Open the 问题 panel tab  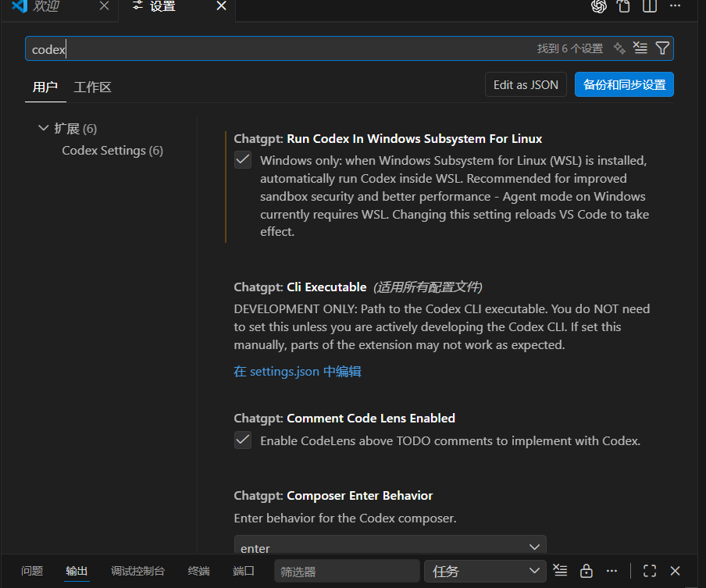point(32,571)
